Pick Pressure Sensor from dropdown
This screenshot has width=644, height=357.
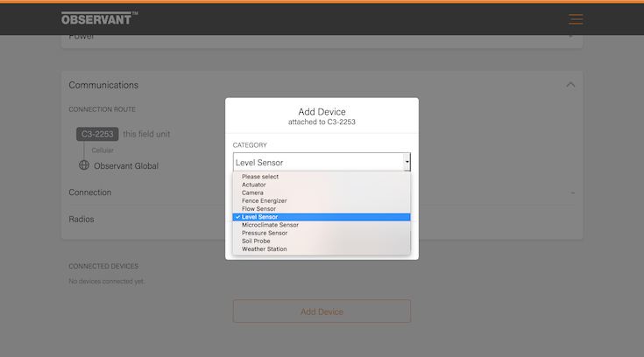264,233
